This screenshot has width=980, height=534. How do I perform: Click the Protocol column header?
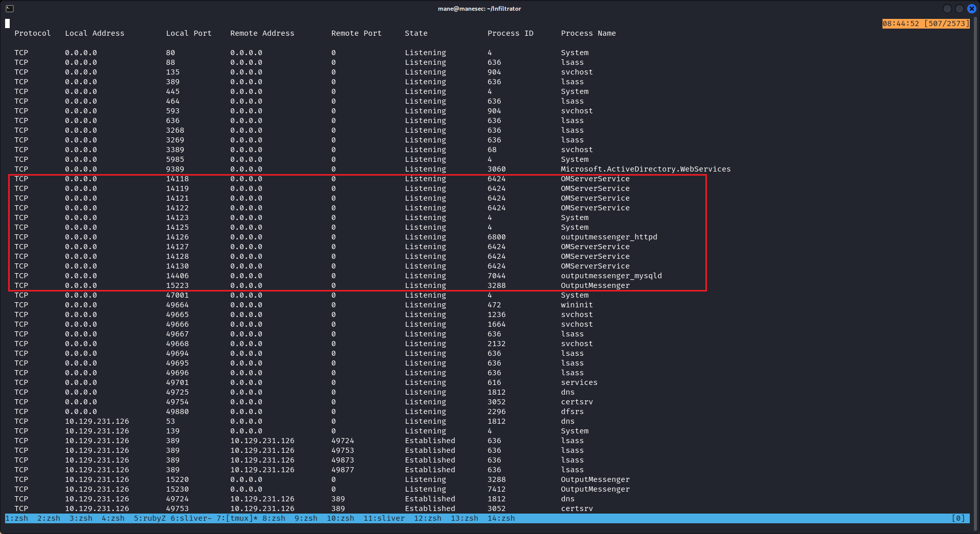pyautogui.click(x=33, y=33)
